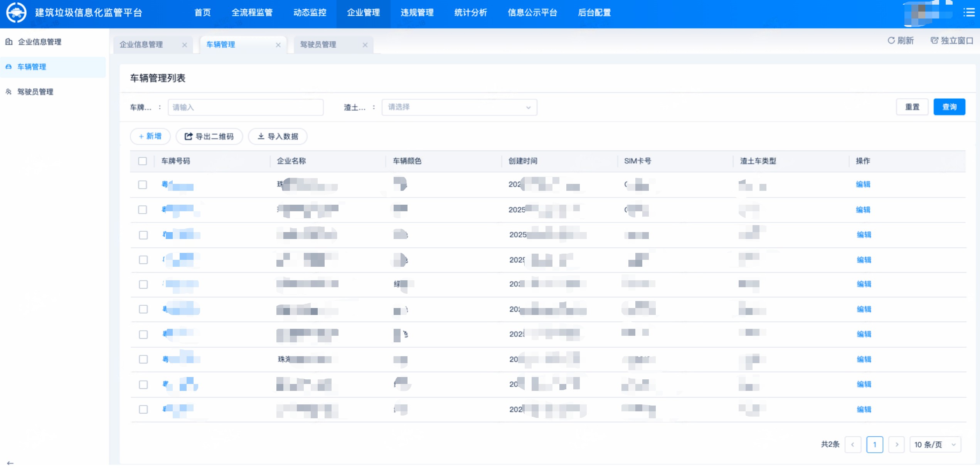Viewport: 980px width, 468px height.
Task: Open independent window via 独立窗口 icon
Action: (x=935, y=40)
